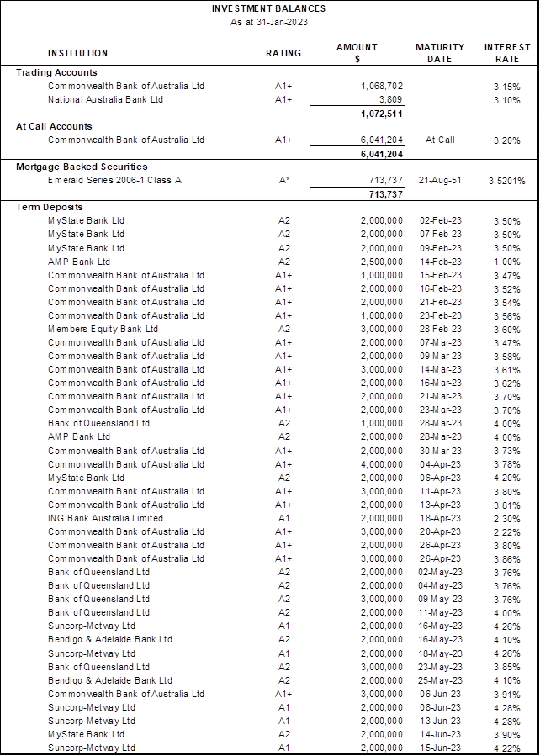Click the amount '2,500,000'
The height and width of the screenshot is (756, 540).
(381, 262)
